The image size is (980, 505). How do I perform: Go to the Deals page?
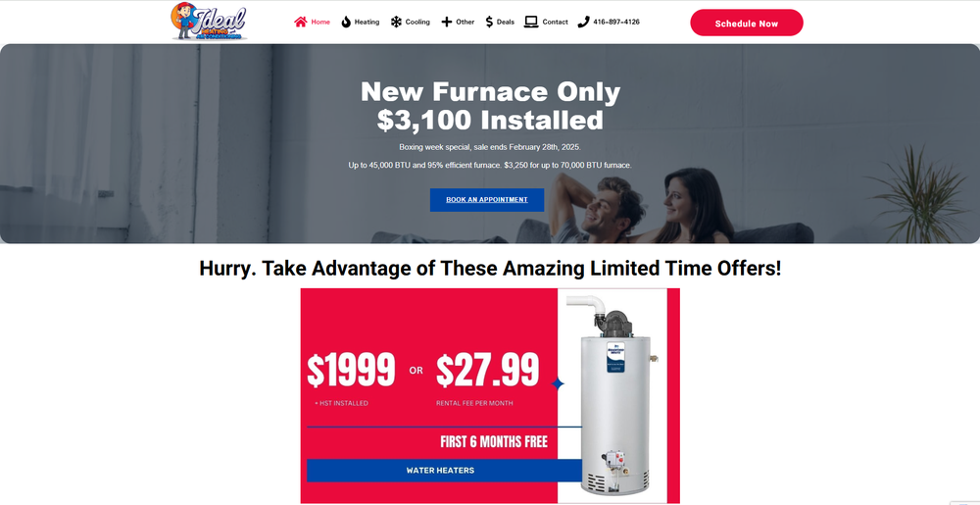[x=506, y=22]
